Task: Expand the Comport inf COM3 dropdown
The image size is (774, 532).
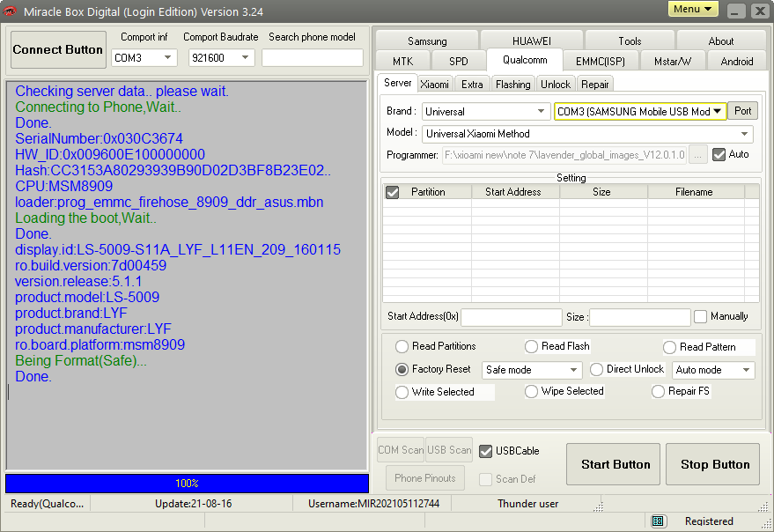Action: click(x=168, y=58)
